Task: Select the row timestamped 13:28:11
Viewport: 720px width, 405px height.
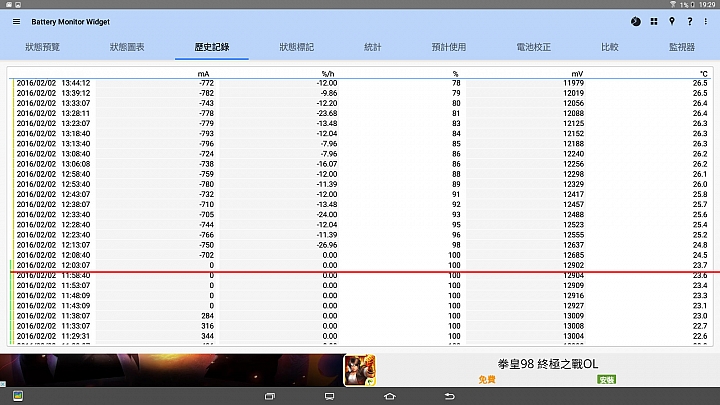Action: coord(360,113)
